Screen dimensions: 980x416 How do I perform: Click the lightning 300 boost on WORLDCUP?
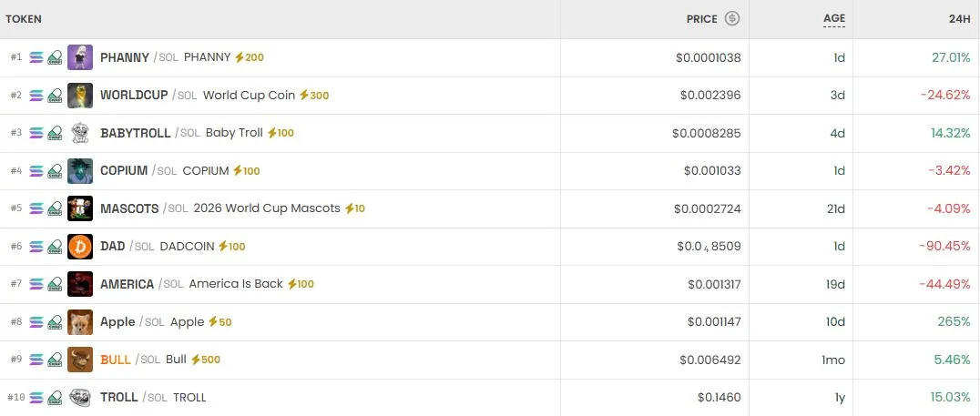point(313,95)
